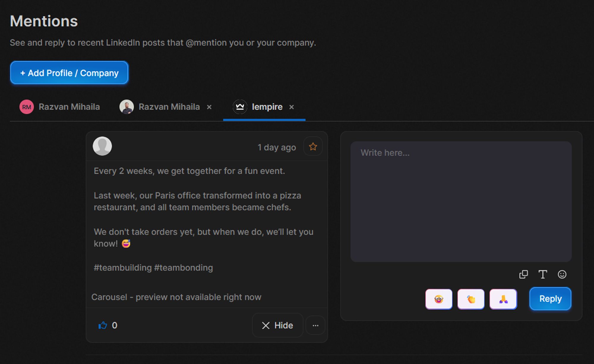Image resolution: width=594 pixels, height=364 pixels.
Task: Click the Carousel preview not available text
Action: click(176, 297)
